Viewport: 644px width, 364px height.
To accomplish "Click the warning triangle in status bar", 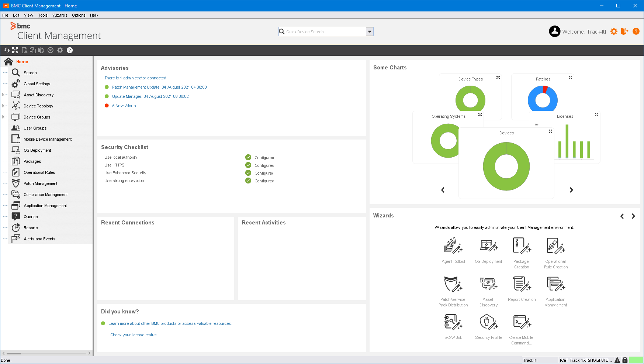I will tap(617, 360).
